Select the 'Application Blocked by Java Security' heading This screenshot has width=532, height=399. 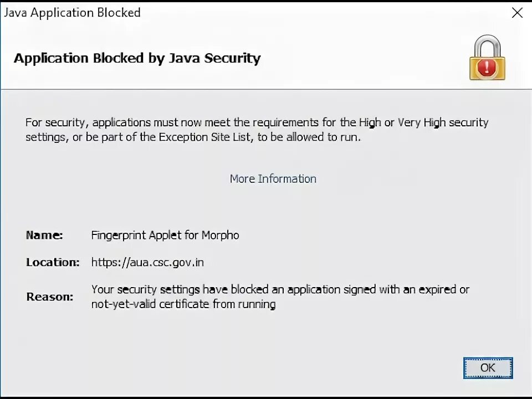[x=137, y=59]
